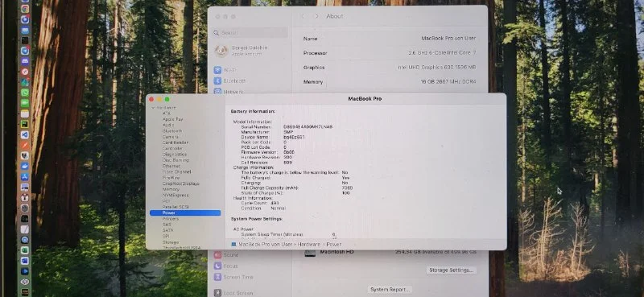The height and width of the screenshot is (297, 644).
Task: Select Audio in System Information sidebar
Action: point(168,125)
